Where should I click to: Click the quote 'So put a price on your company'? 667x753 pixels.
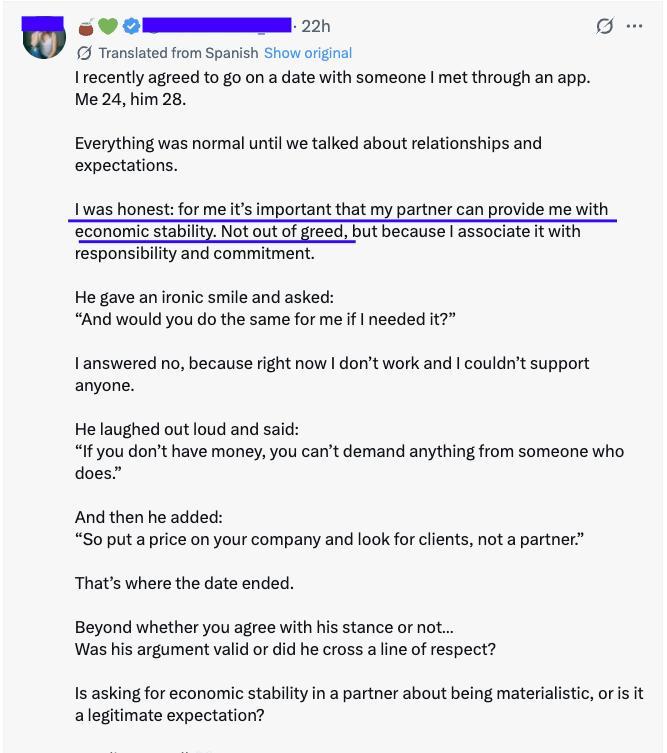329,539
